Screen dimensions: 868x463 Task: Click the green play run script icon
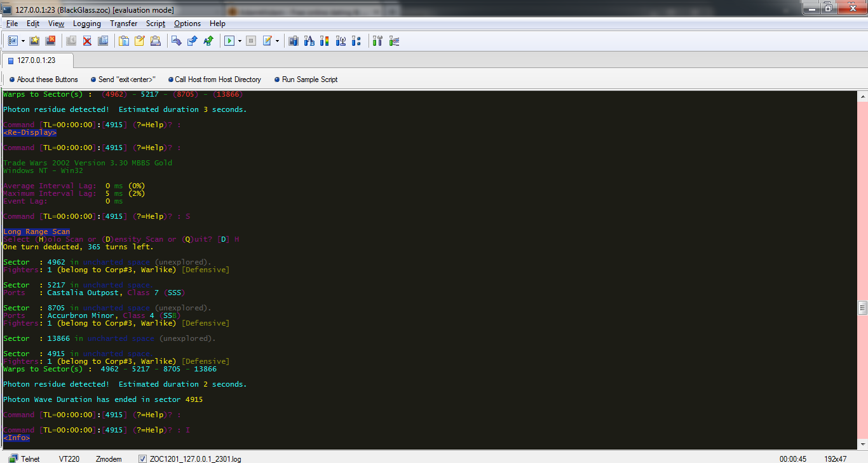pos(229,41)
